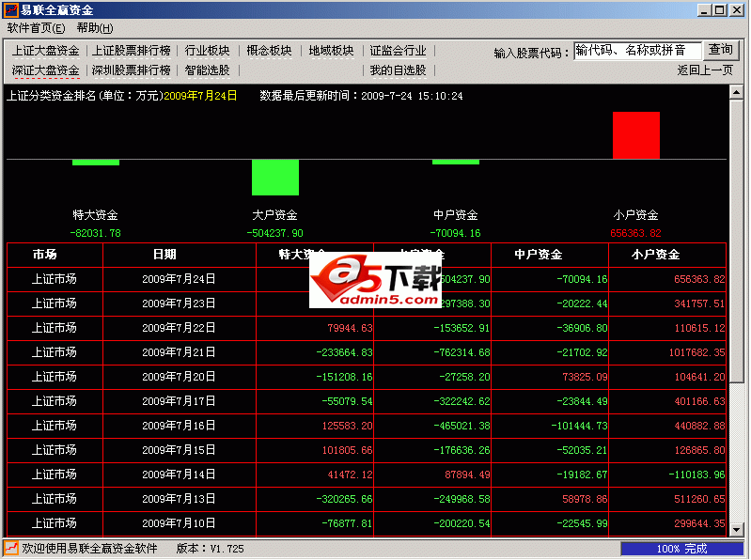Click the value 511260.65

[699, 499]
